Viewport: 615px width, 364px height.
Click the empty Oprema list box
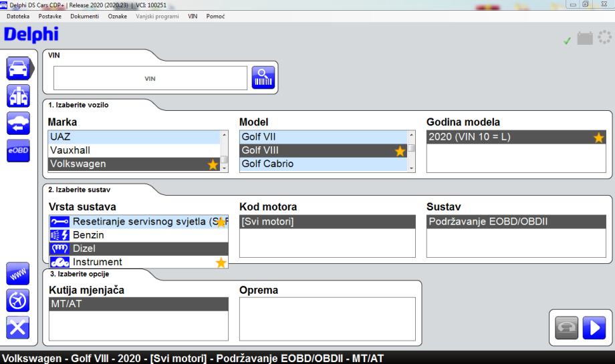[x=328, y=319]
